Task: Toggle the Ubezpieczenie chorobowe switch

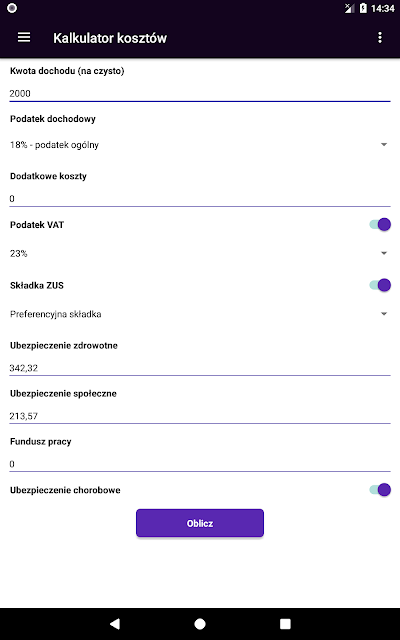Action: pyautogui.click(x=380, y=489)
